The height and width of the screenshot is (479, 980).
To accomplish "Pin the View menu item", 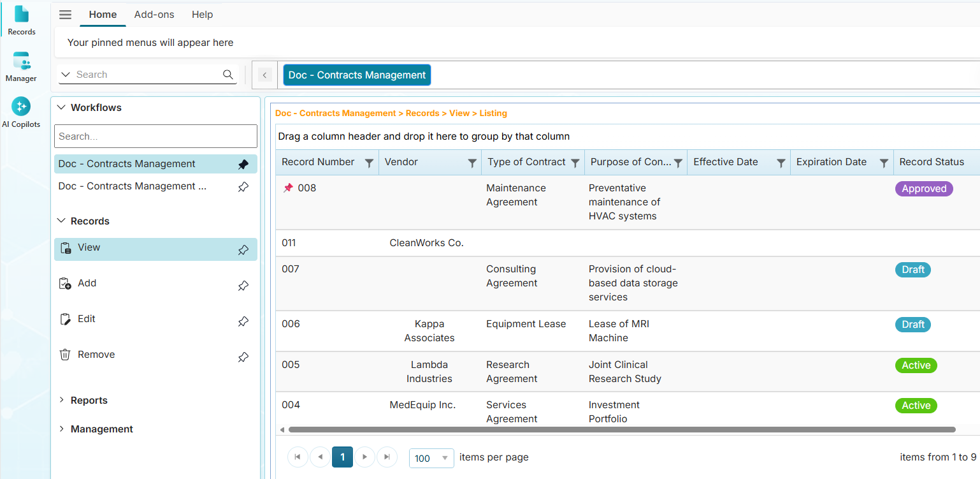I will click(x=243, y=249).
